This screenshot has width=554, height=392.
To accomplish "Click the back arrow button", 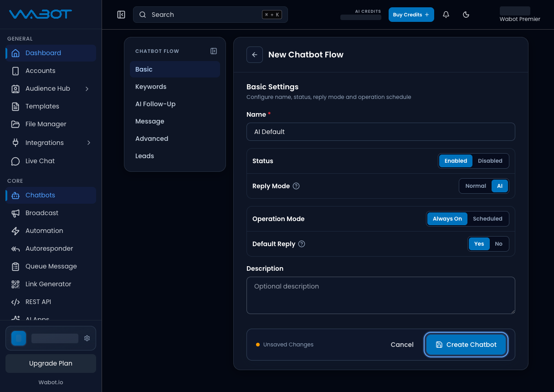I will pos(255,55).
